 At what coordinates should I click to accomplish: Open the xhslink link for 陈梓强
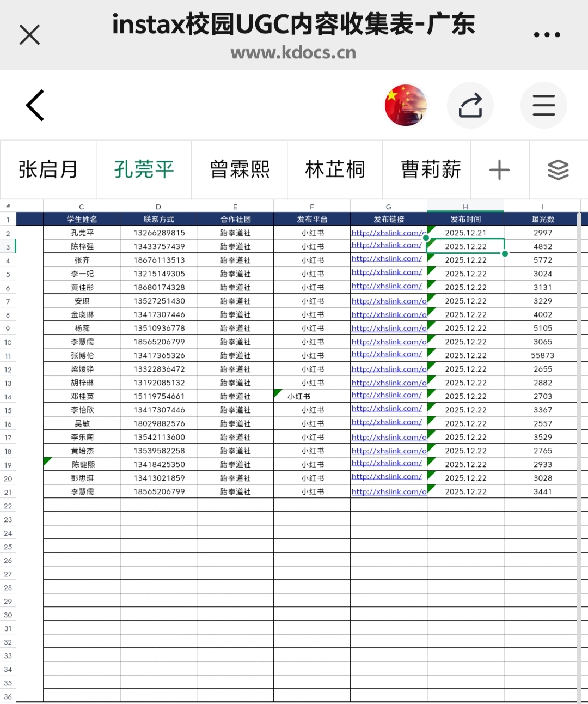[x=387, y=245]
